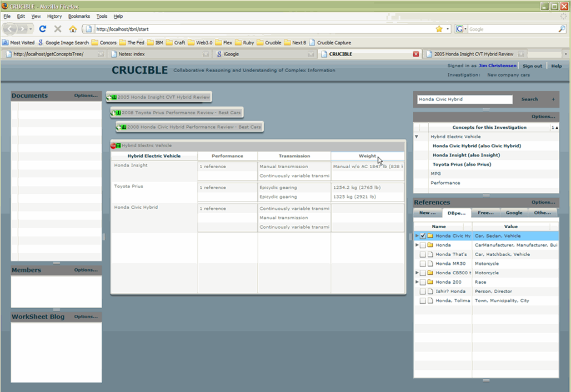Viewport: 571px width, 392px height.
Task: Check the Honda MR50 reference checkbox
Action: [x=423, y=264]
